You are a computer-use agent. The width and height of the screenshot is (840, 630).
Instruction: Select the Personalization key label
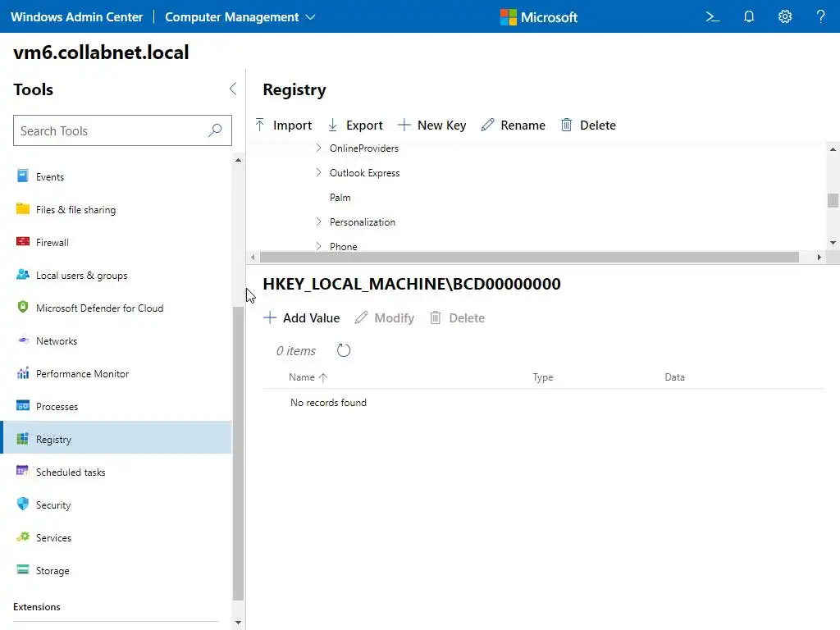click(x=363, y=221)
